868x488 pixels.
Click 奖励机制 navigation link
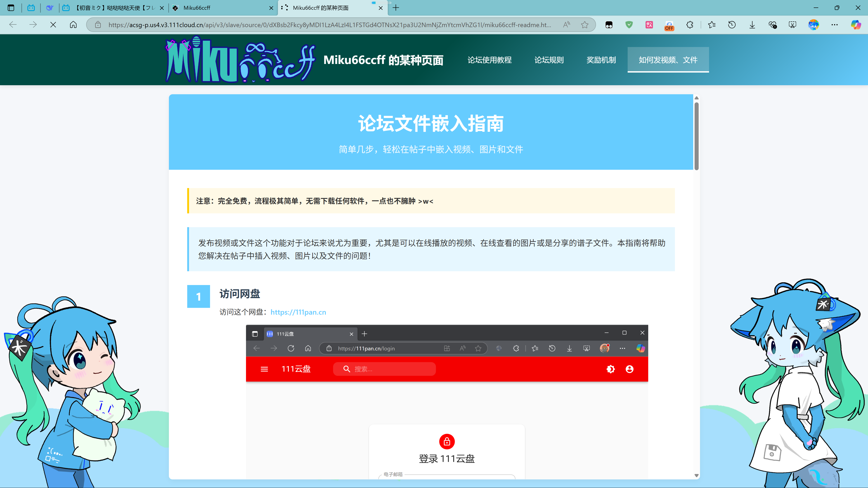click(x=601, y=60)
